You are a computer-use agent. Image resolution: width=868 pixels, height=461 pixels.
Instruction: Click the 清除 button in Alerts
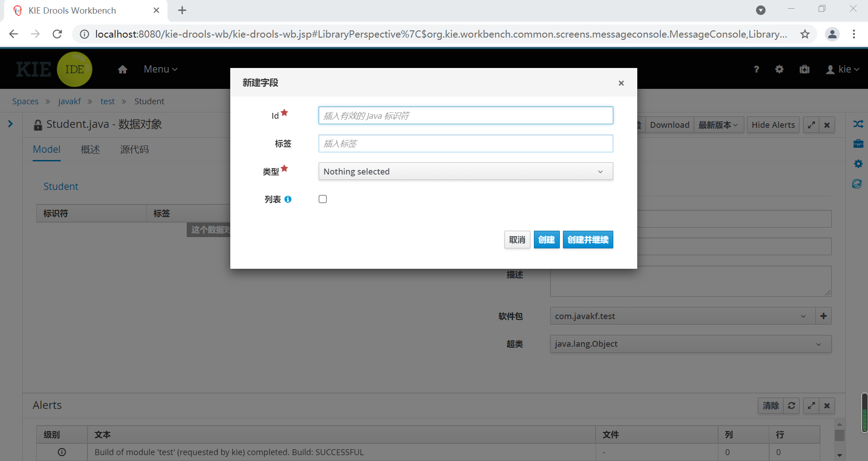click(771, 406)
